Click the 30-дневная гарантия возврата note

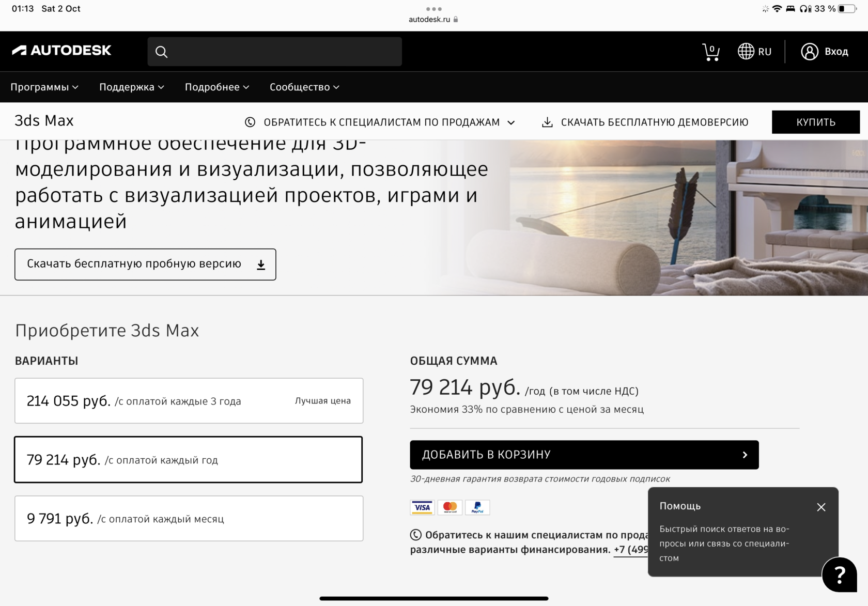[540, 479]
